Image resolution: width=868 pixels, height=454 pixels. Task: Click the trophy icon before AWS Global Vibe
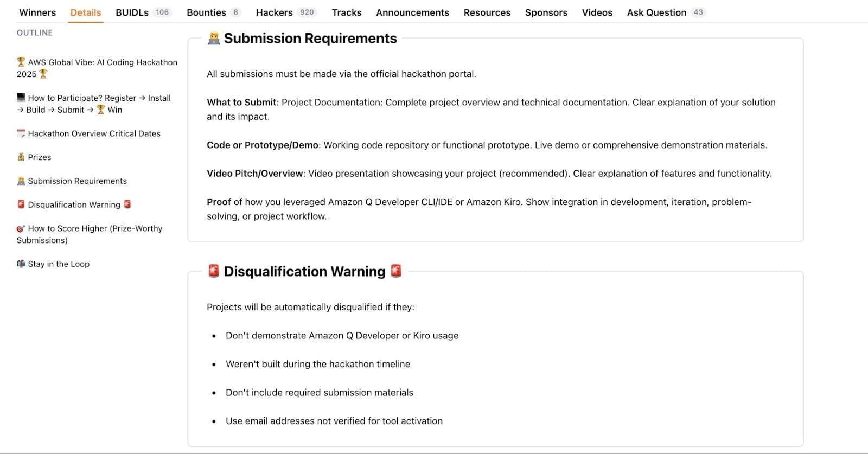tap(21, 62)
